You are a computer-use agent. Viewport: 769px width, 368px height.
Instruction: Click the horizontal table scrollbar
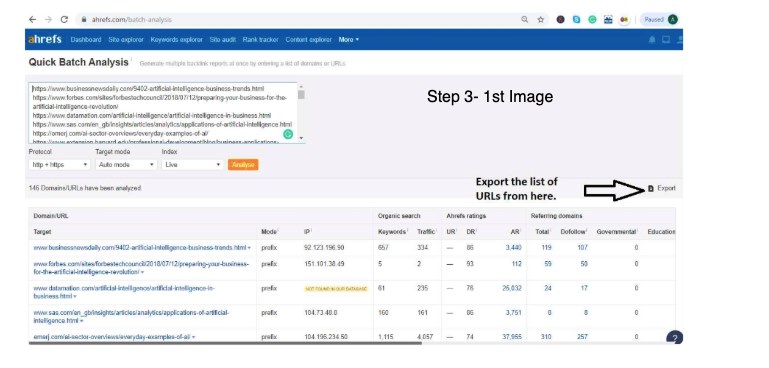[225, 343]
